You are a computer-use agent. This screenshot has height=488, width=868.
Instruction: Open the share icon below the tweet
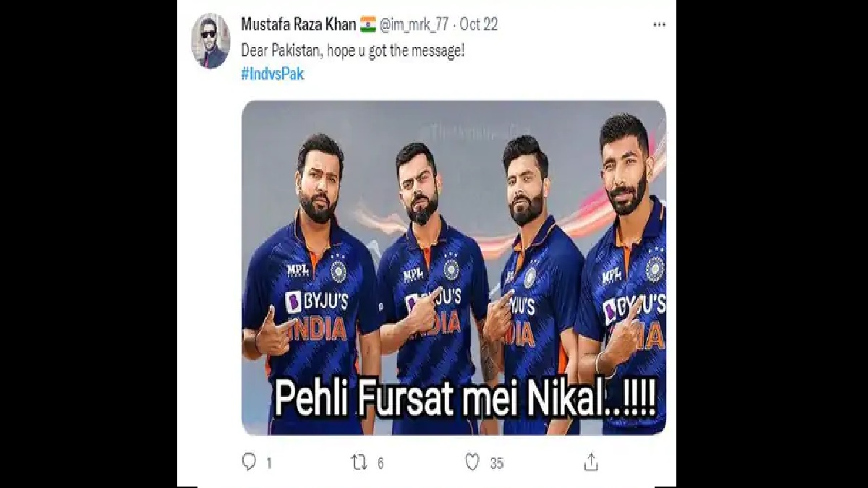pos(591,462)
